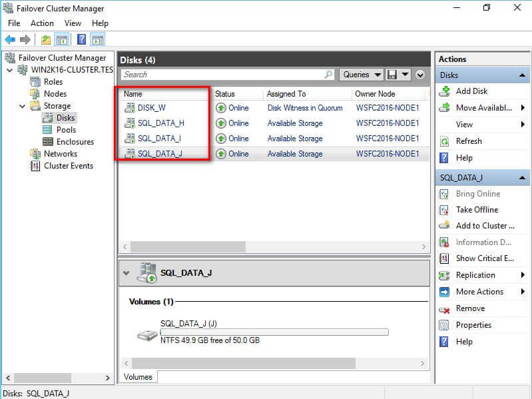The height and width of the screenshot is (399, 532).
Task: Click in the disks Search field
Action: click(x=226, y=75)
